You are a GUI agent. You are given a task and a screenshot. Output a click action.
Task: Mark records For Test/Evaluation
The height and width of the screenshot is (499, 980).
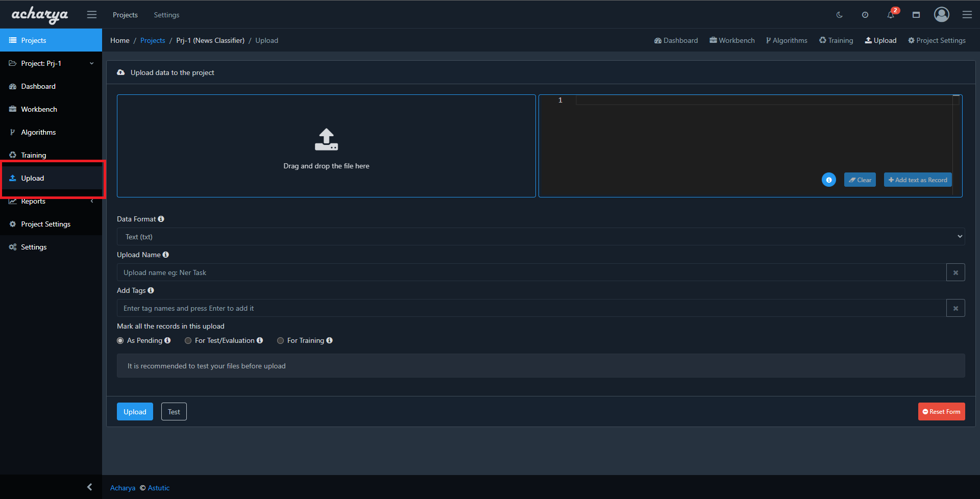coord(188,340)
